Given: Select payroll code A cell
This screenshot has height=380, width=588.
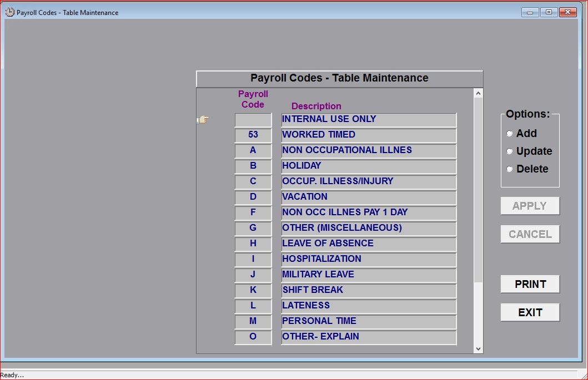Looking at the screenshot, I should (253, 151).
